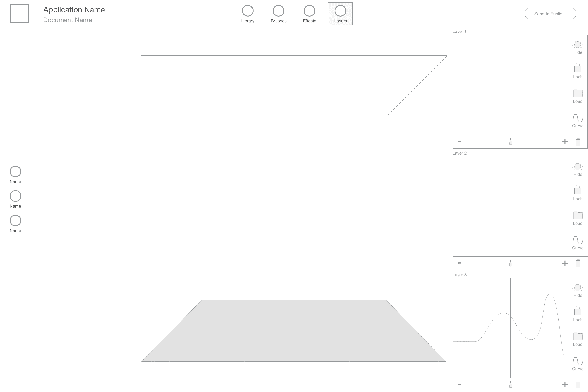The image size is (588, 392).
Task: Load content into Layer 2
Action: pos(578,217)
